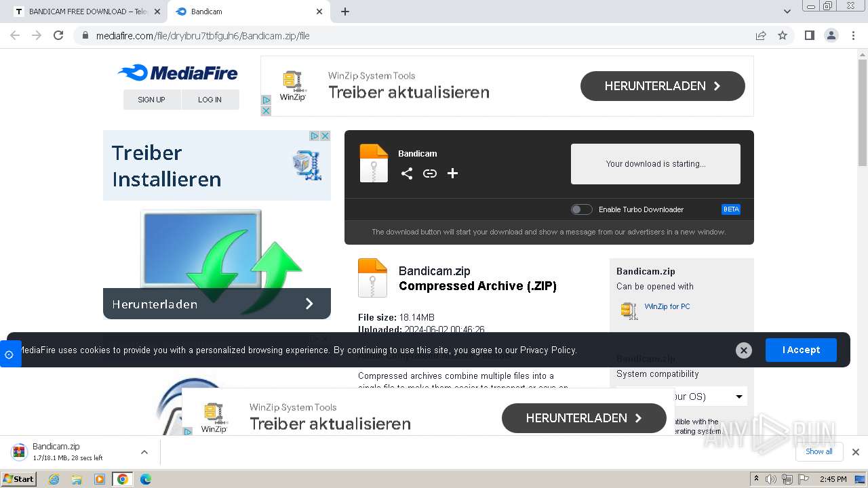
Task: Click the copy link icon under Bandicam
Action: click(x=429, y=174)
